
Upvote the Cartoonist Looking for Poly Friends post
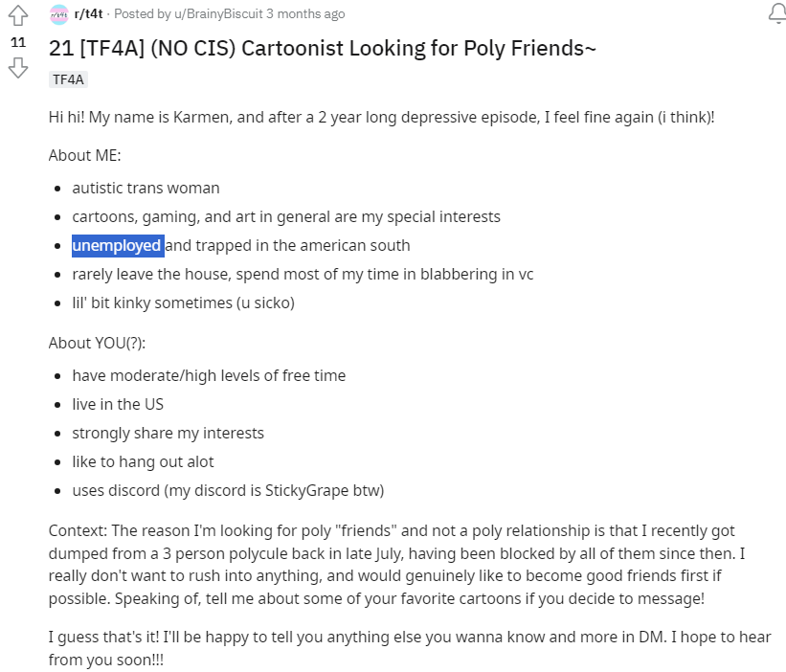coord(18,15)
